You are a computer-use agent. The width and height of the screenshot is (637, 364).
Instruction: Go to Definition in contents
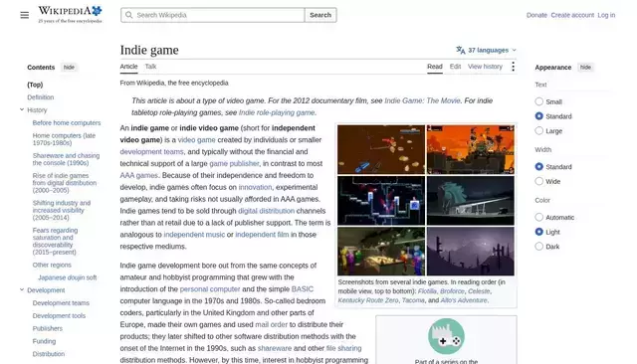40,97
